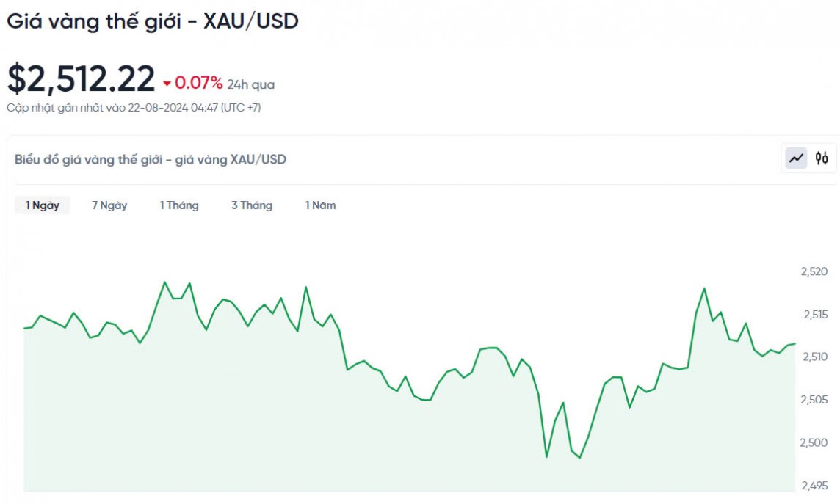Select the 1 Ngày time range
This screenshot has height=504, width=840.
(42, 205)
